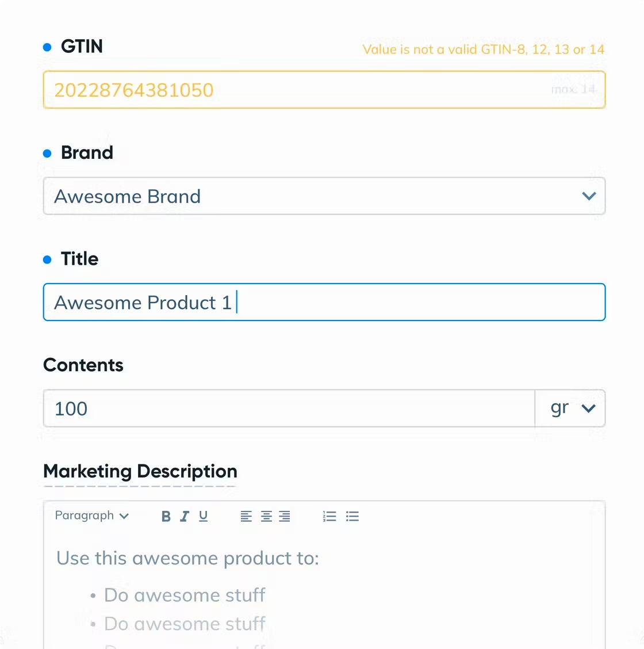Align description text to the left
The width and height of the screenshot is (644, 649).
(246, 516)
